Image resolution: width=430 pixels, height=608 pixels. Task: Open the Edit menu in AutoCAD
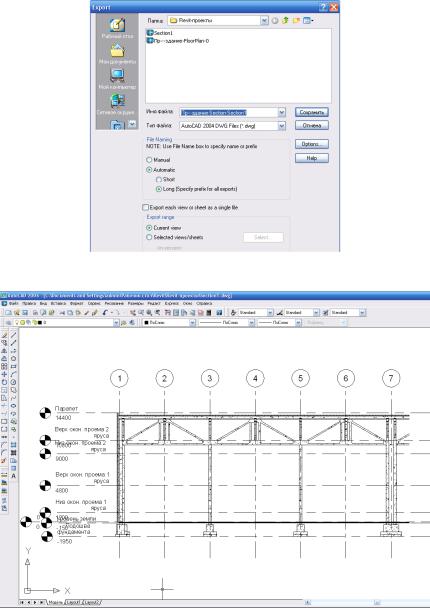[29, 304]
